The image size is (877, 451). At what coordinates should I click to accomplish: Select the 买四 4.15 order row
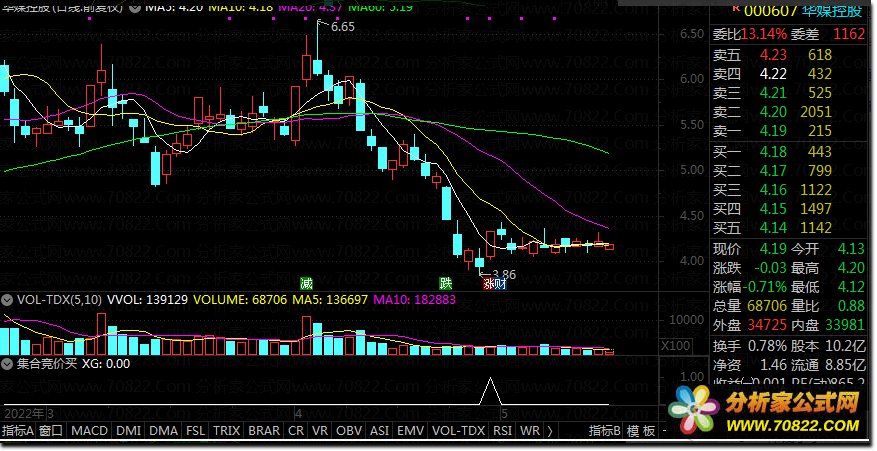pos(789,209)
